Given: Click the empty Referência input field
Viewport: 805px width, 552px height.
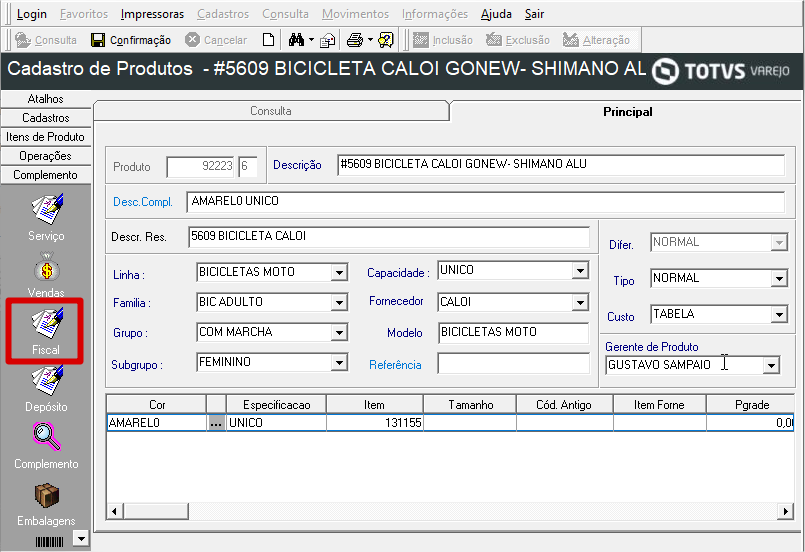Looking at the screenshot, I should (x=513, y=364).
